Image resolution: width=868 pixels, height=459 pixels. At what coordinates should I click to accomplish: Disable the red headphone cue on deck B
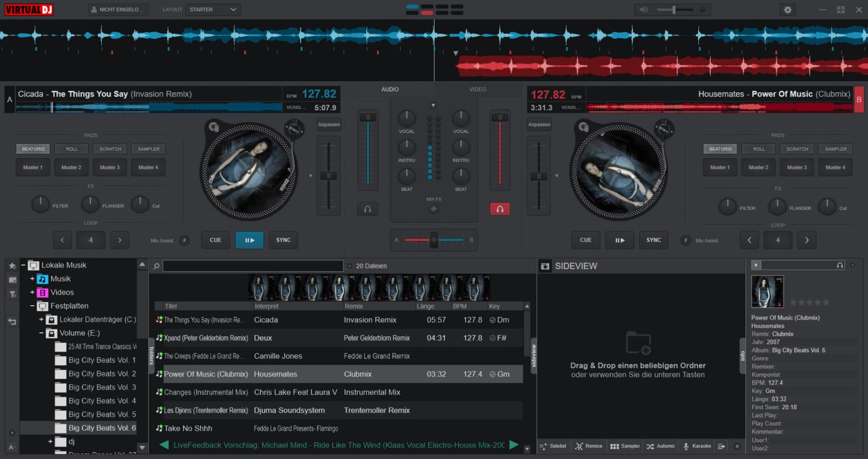(x=500, y=209)
